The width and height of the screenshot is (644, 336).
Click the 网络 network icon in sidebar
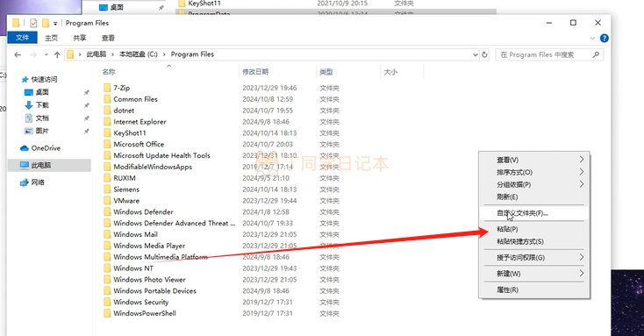(25, 182)
